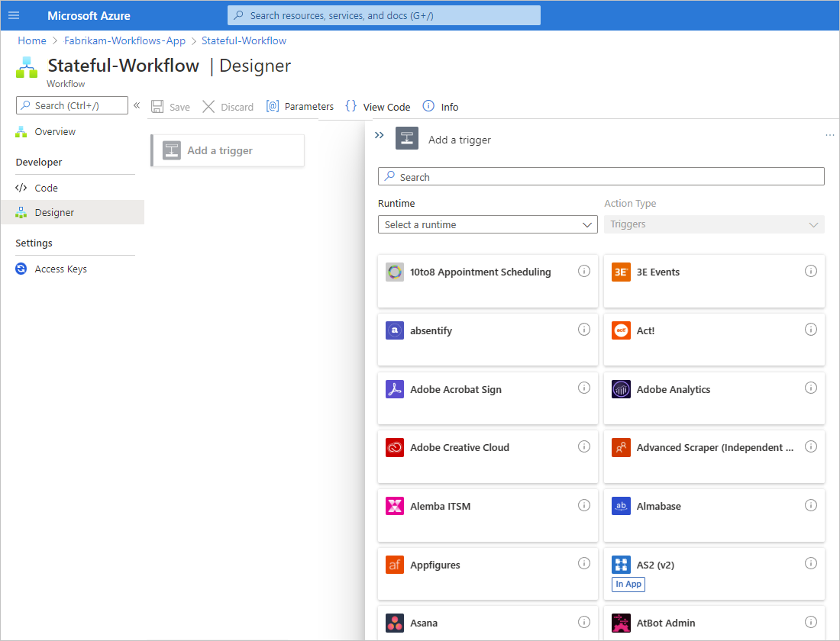The image size is (840, 641).
Task: Click inside the trigger search field
Action: (x=601, y=176)
